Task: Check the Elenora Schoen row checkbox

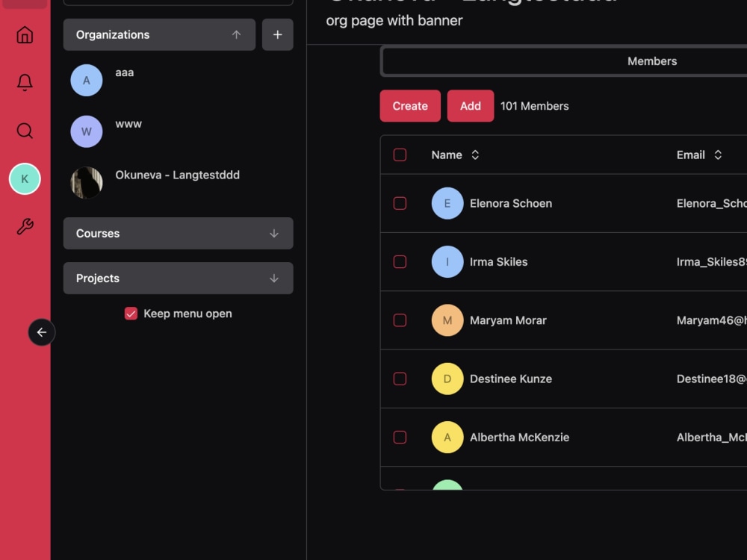Action: pos(400,203)
